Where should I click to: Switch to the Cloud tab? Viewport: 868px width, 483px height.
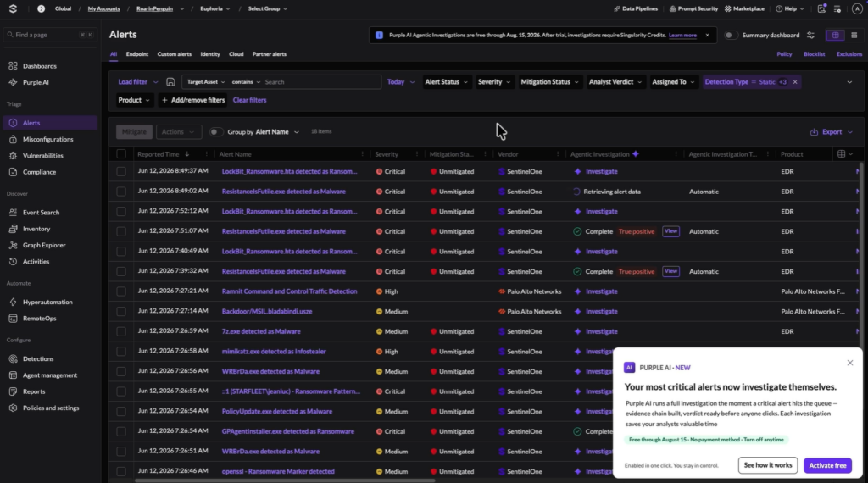236,54
